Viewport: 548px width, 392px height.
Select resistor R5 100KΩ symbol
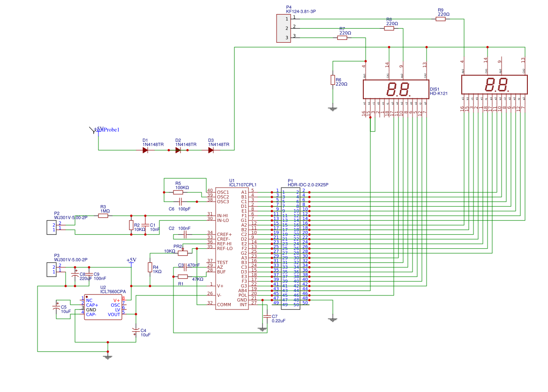pyautogui.click(x=178, y=192)
